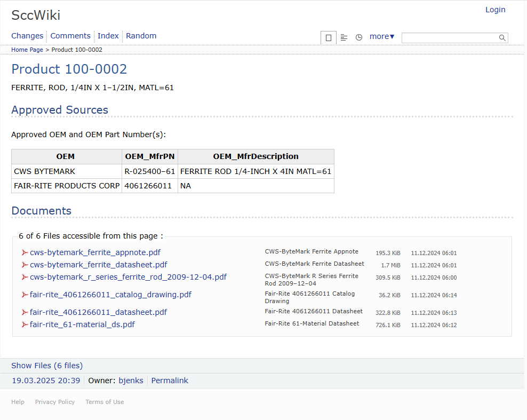The image size is (527, 420).
Task: Click the CWS-ByteMark Ferrite Appnote description
Action: 312,251
